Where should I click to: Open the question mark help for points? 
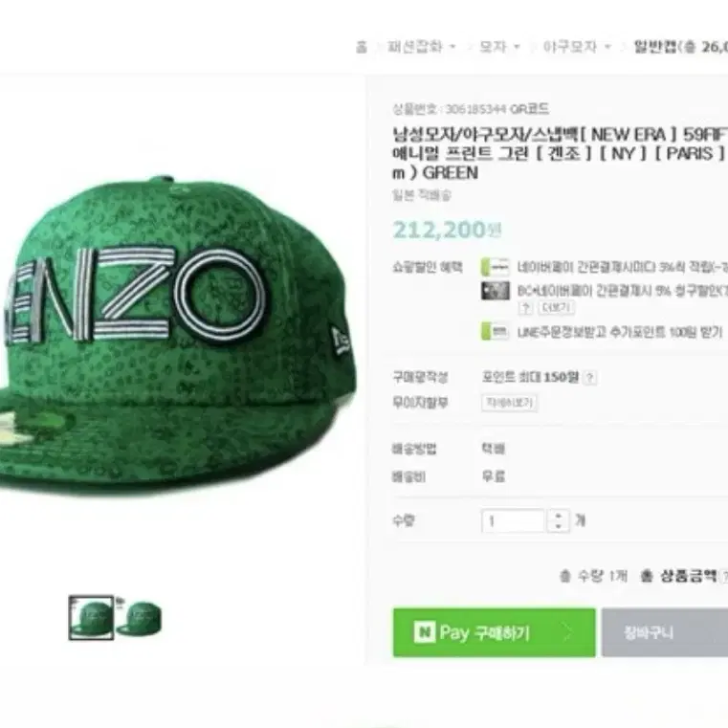point(589,378)
